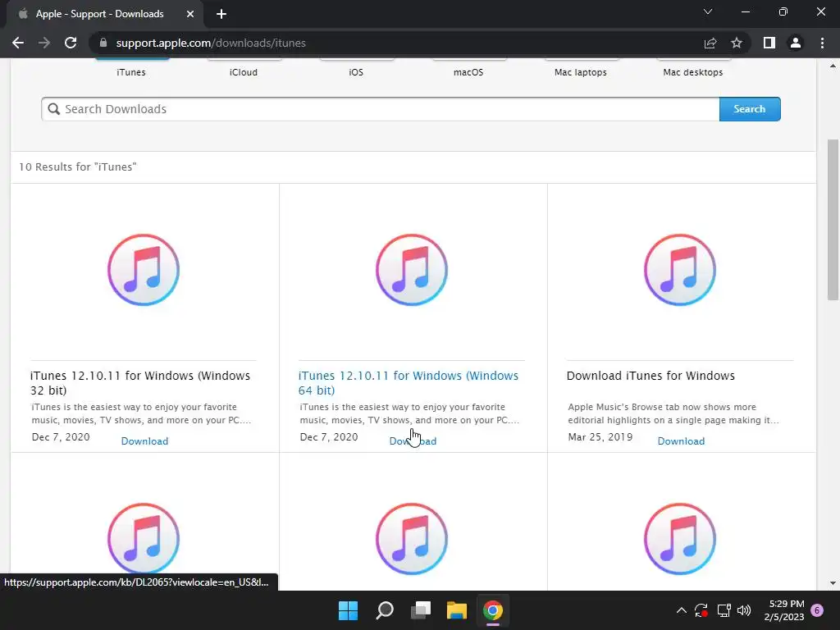The width and height of the screenshot is (840, 630).
Task: Open Chrome profile menu
Action: click(796, 43)
